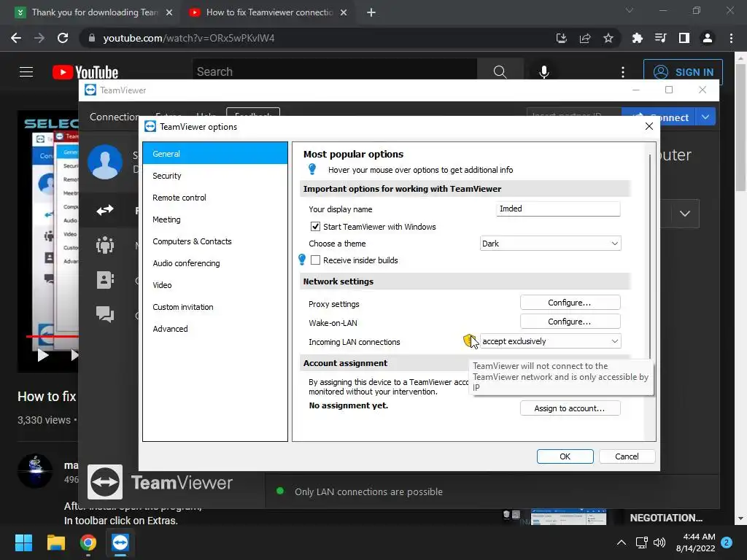The width and height of the screenshot is (747, 560).
Task: Open a new Chrome tab
Action: point(371,12)
